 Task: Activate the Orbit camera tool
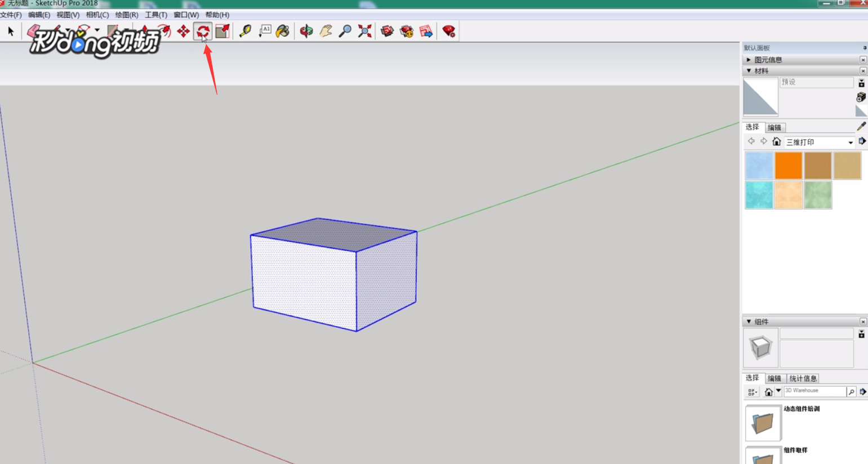tap(307, 32)
